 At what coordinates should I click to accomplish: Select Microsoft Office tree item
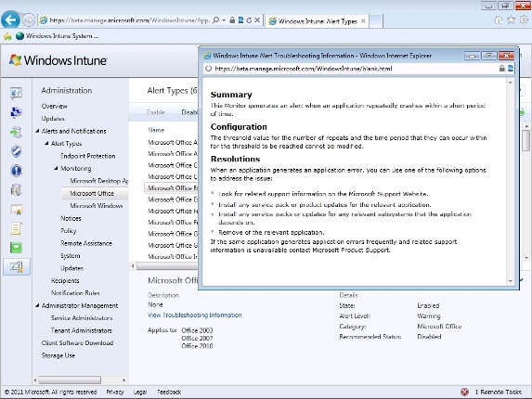[92, 193]
